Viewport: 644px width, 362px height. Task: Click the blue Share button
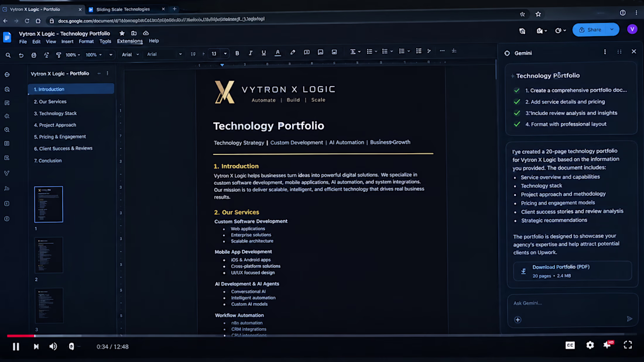[x=591, y=30]
